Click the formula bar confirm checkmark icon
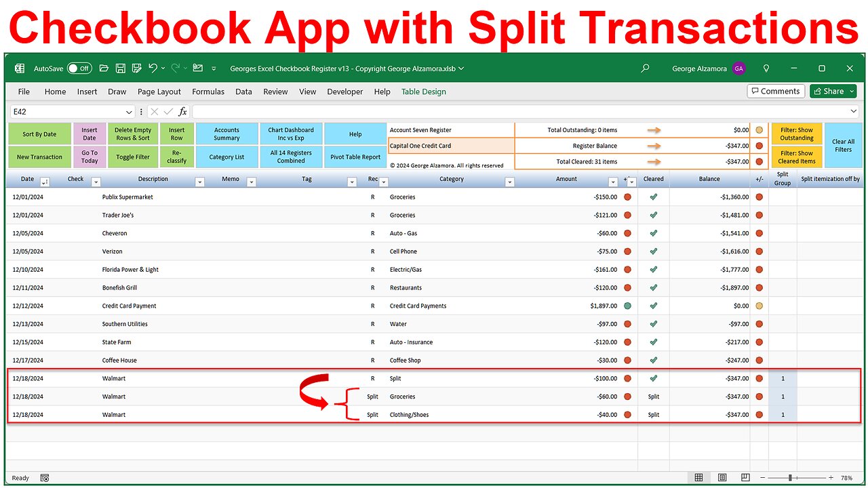This screenshot has height=488, width=868. 168,112
